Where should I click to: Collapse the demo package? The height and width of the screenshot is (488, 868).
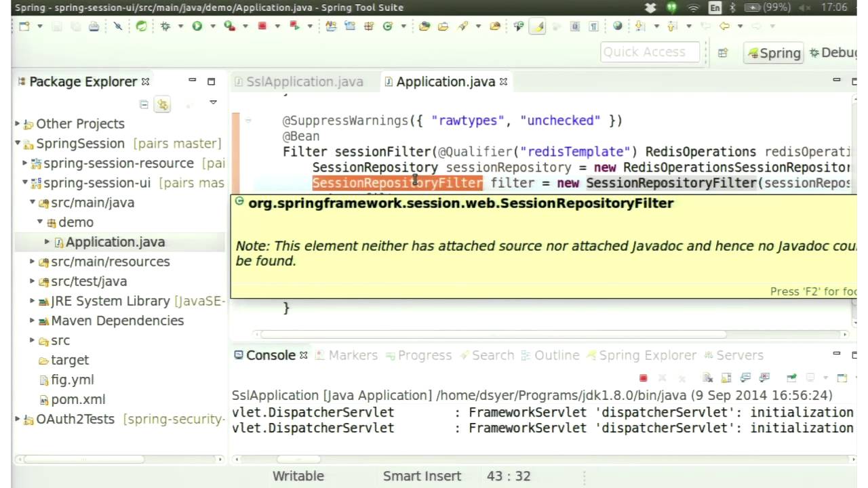click(40, 222)
